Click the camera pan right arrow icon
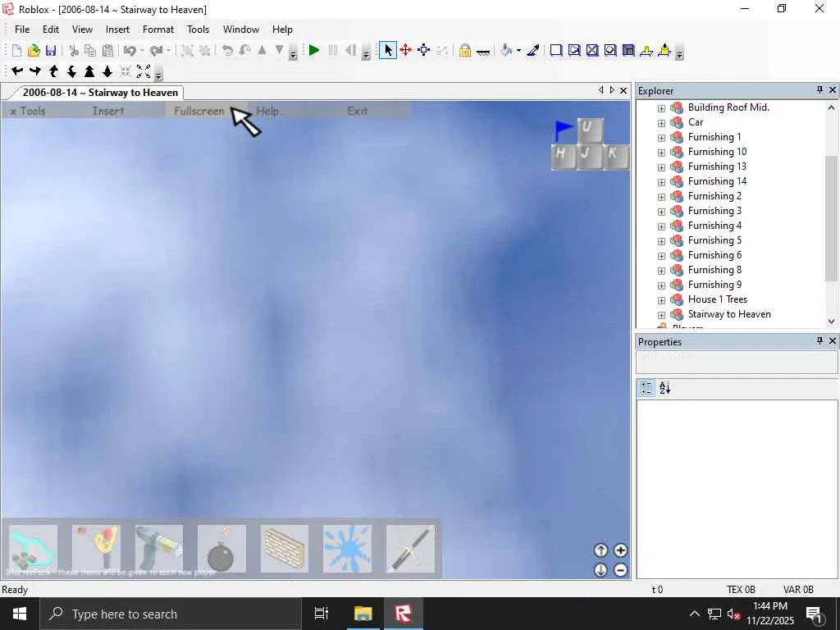The width and height of the screenshot is (840, 630). coord(35,71)
